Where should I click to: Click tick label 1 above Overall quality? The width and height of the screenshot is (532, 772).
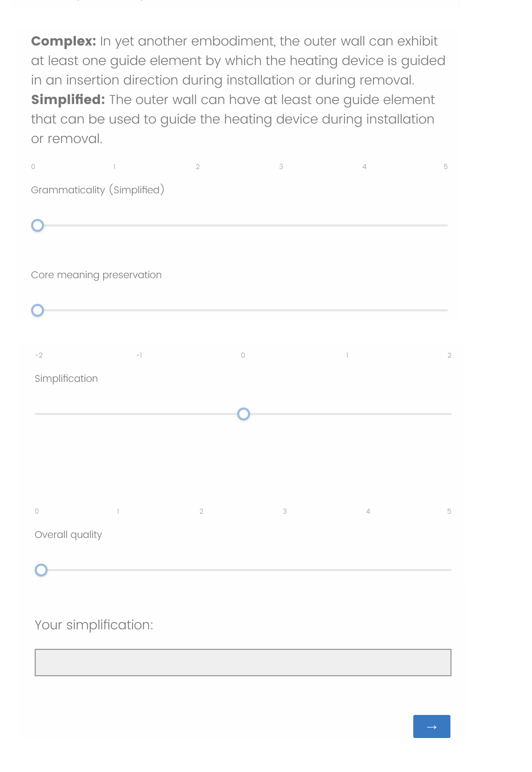tap(118, 511)
